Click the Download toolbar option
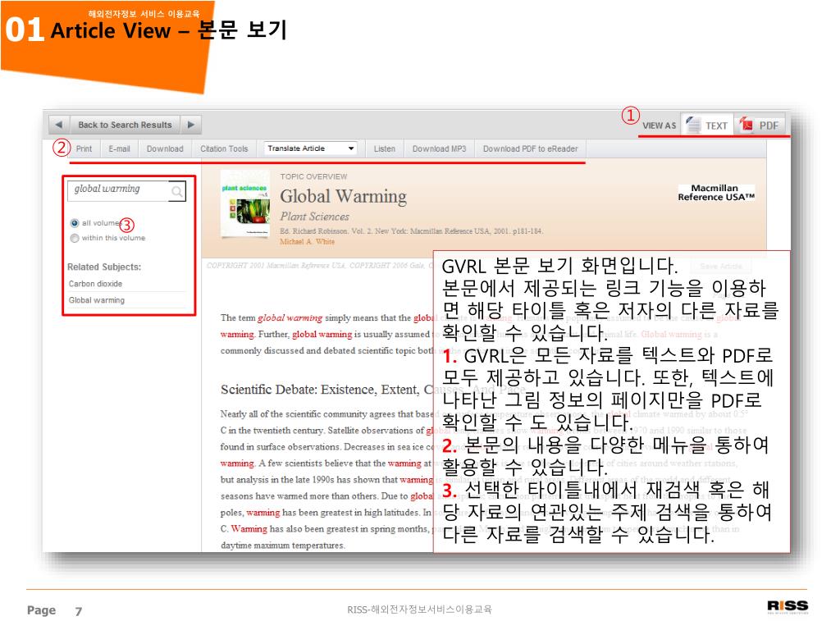 pyautogui.click(x=165, y=149)
